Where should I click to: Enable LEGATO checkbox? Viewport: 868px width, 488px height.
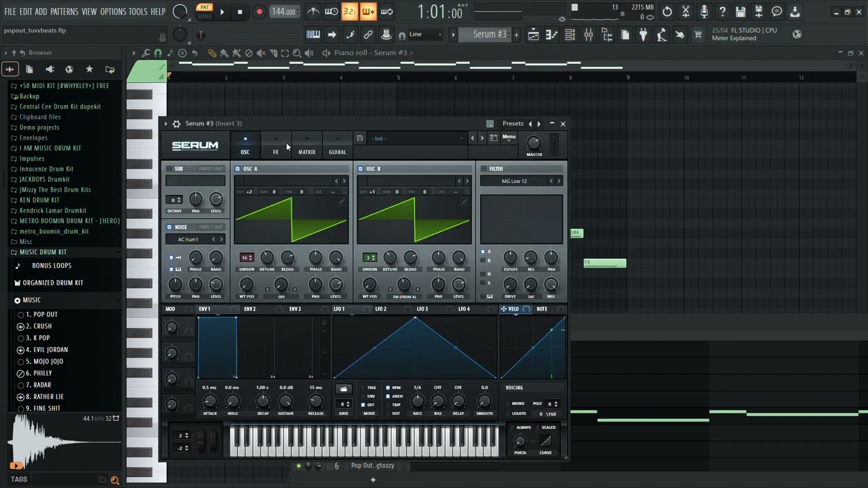coord(509,413)
